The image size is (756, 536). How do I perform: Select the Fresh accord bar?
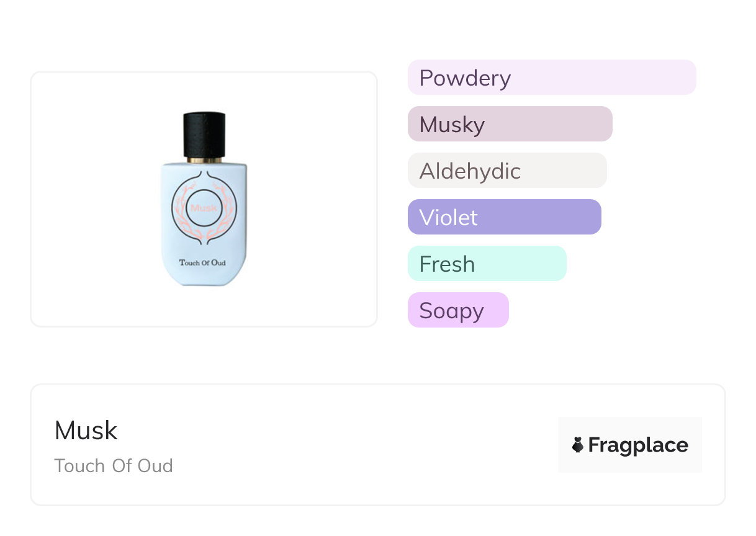coord(487,264)
